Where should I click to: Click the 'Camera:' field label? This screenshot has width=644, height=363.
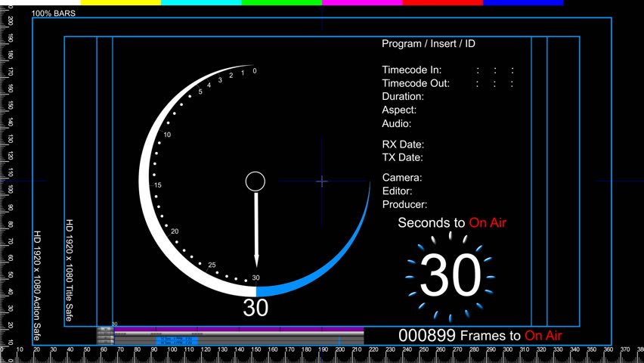[x=402, y=178]
